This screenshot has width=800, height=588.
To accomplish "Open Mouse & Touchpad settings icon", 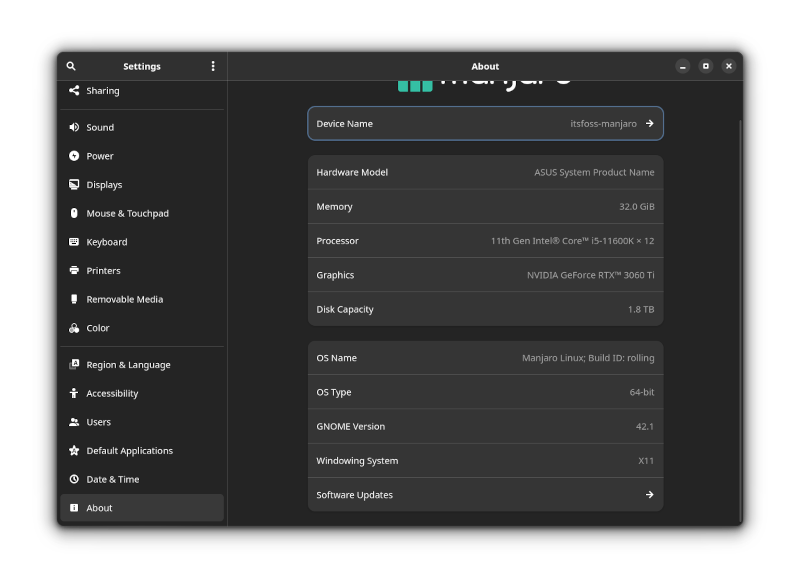I will coord(72,213).
